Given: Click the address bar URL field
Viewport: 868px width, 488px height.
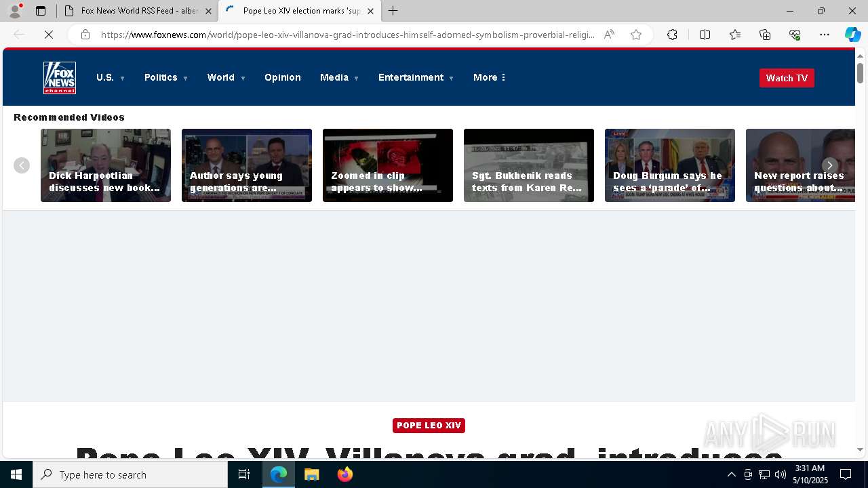Looking at the screenshot, I should pos(347,35).
